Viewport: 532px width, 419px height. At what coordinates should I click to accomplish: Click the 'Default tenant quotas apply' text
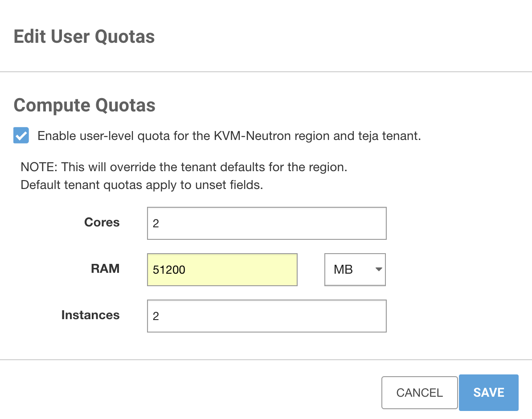coord(142,185)
